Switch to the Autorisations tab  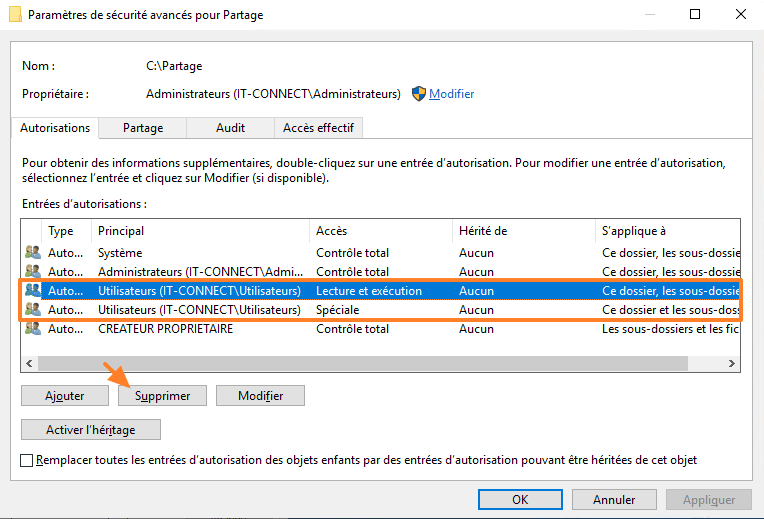(x=55, y=128)
